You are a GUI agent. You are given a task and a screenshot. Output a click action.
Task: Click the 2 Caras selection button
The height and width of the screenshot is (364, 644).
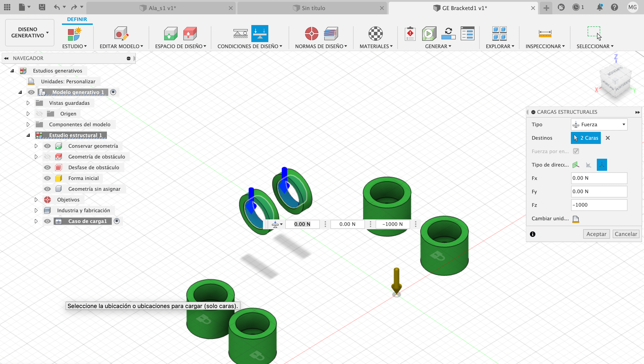pos(586,138)
